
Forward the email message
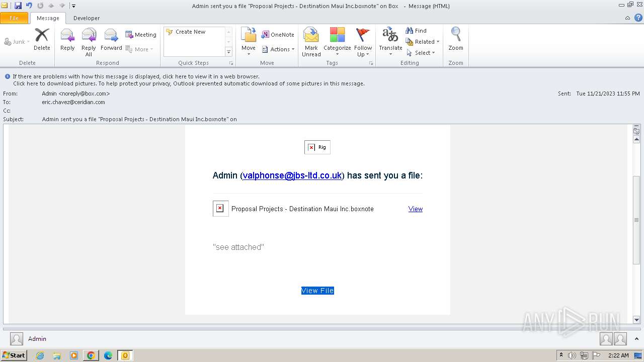[x=111, y=39]
